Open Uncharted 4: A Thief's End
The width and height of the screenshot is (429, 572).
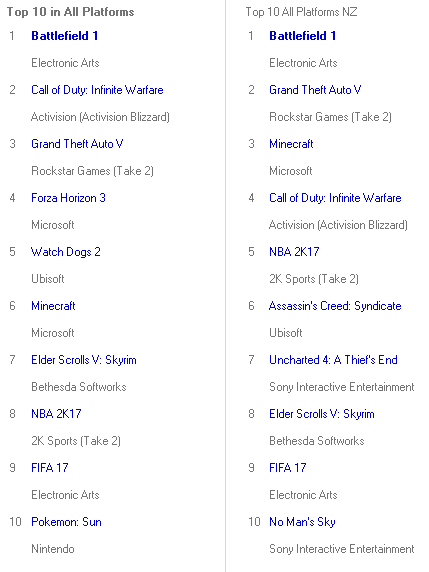(x=333, y=360)
